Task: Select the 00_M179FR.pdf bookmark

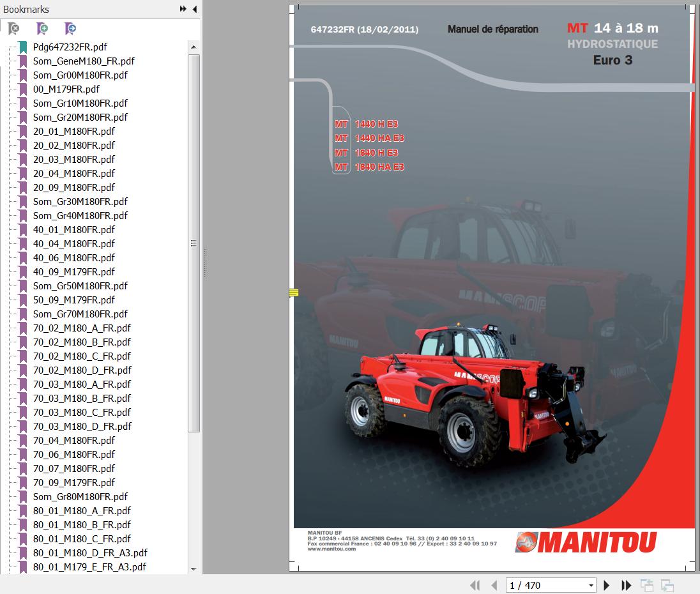Action: (66, 89)
